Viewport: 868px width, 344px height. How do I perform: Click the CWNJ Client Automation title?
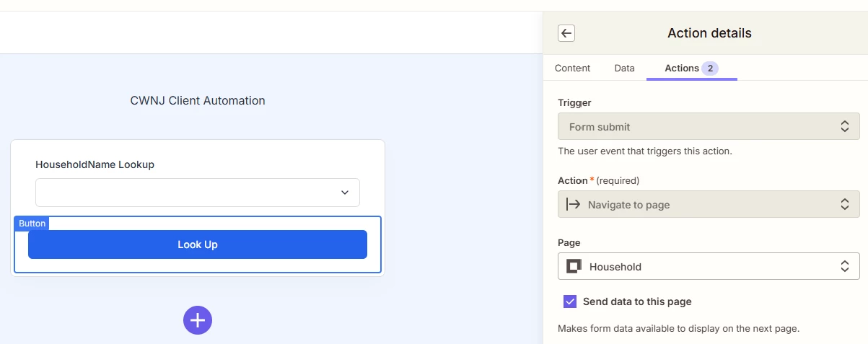click(x=198, y=101)
